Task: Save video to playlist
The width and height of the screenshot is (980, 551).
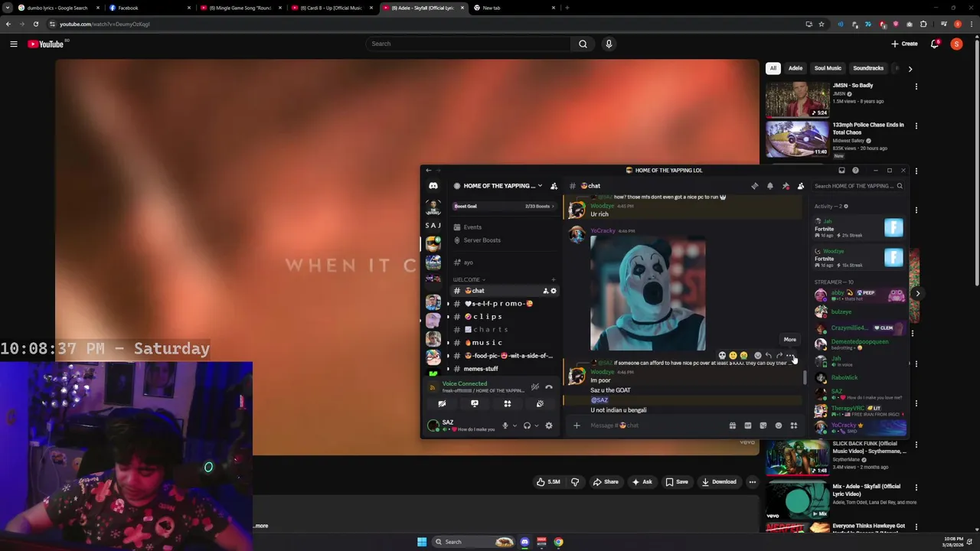Action: (x=676, y=482)
